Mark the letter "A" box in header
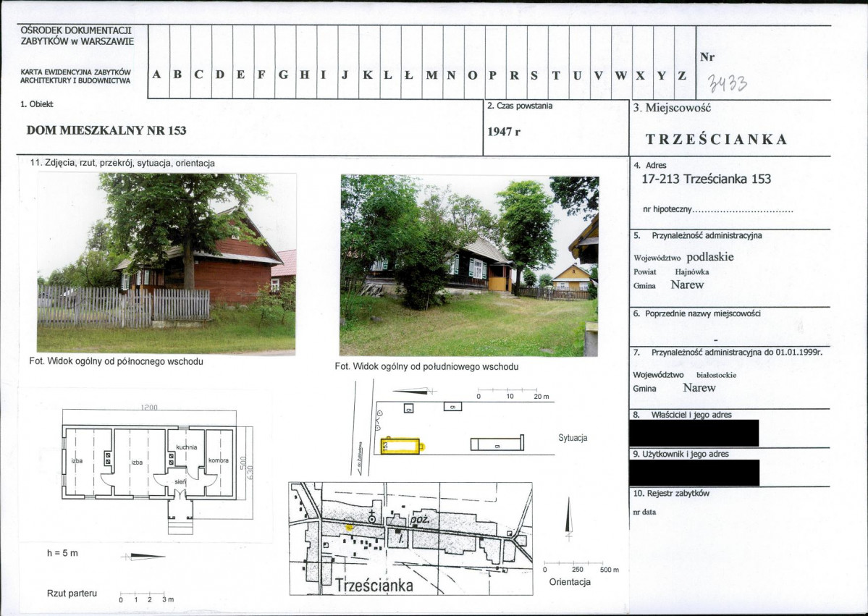 point(157,75)
